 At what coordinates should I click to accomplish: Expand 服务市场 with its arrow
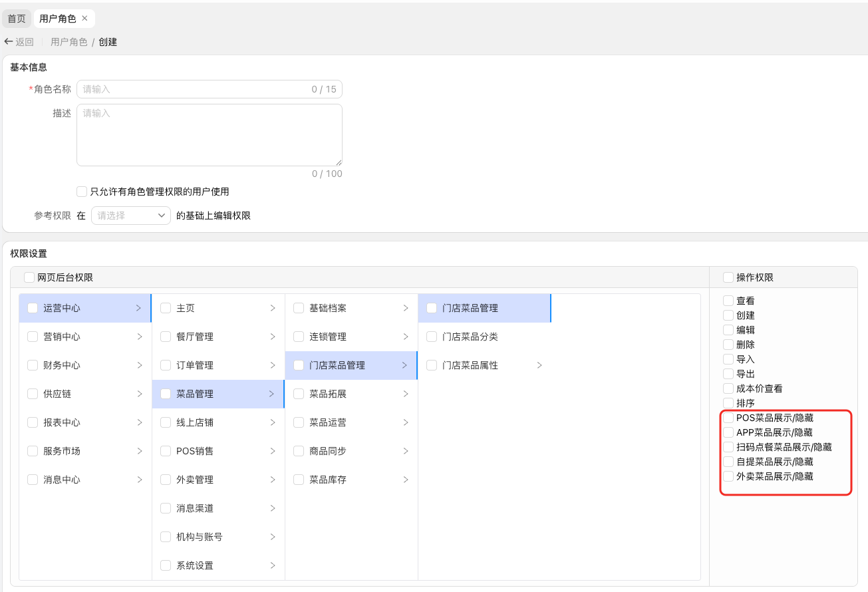[139, 451]
